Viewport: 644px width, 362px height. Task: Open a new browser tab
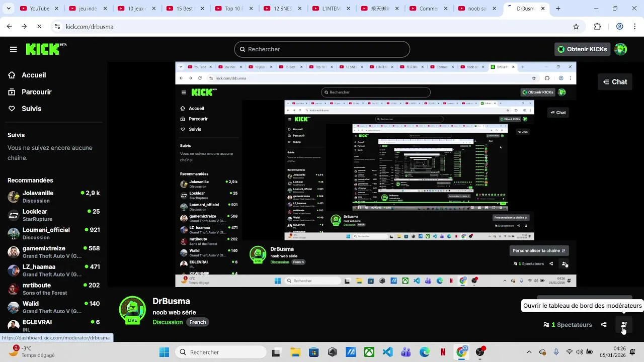pos(558,9)
